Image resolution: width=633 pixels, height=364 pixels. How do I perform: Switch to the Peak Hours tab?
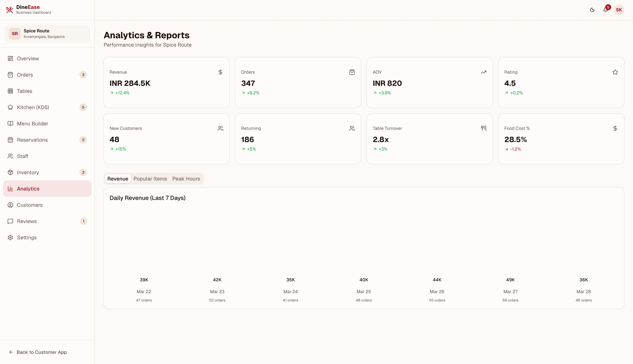(x=186, y=179)
